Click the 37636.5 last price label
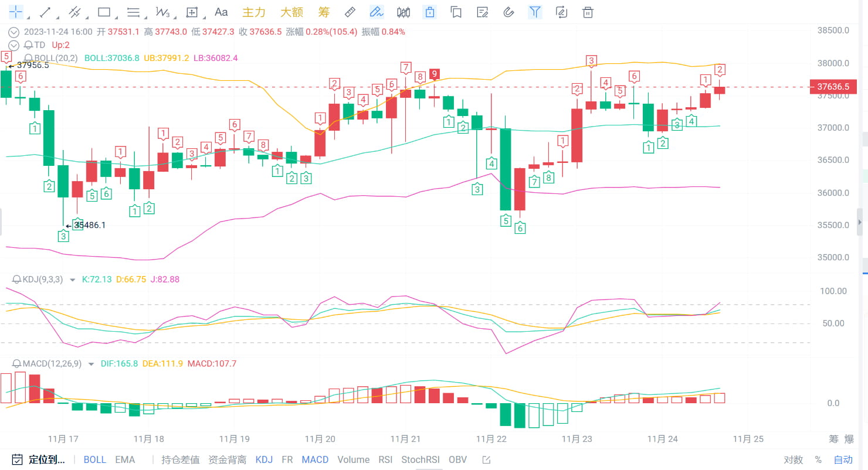 [x=833, y=86]
